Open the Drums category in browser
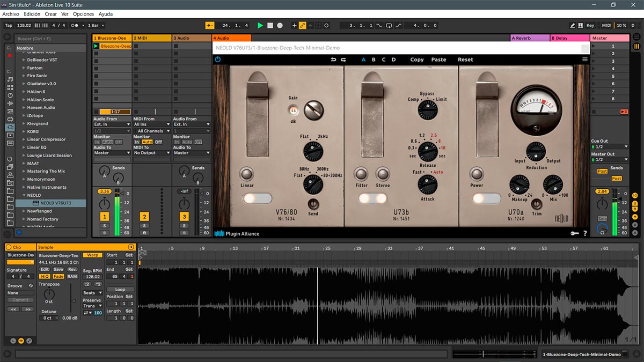The image size is (644, 362). pos(10,87)
